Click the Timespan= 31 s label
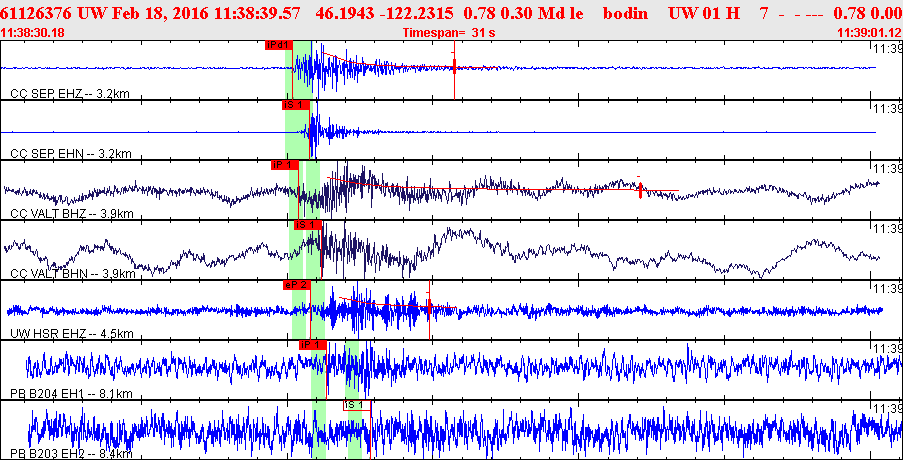903x460 pixels. click(x=448, y=33)
